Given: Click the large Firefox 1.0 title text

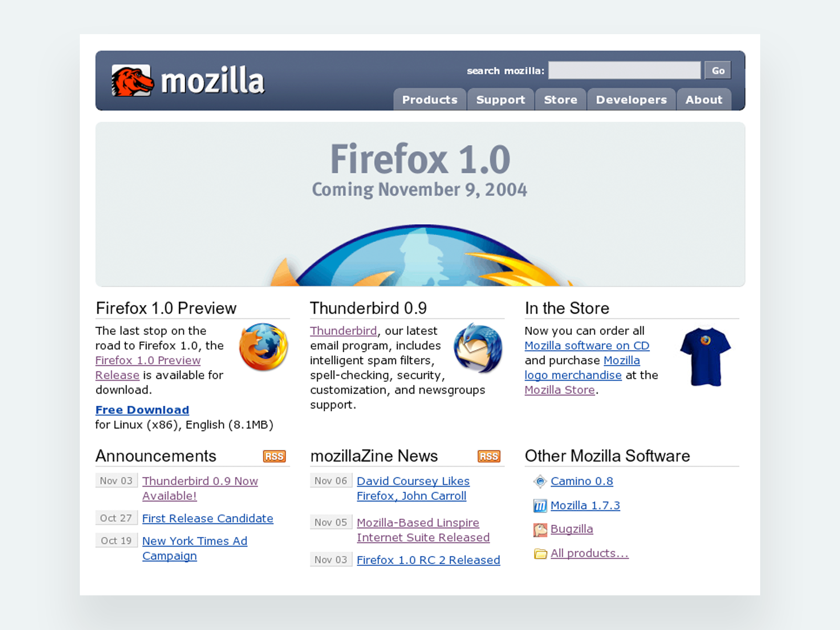Looking at the screenshot, I should tap(420, 159).
